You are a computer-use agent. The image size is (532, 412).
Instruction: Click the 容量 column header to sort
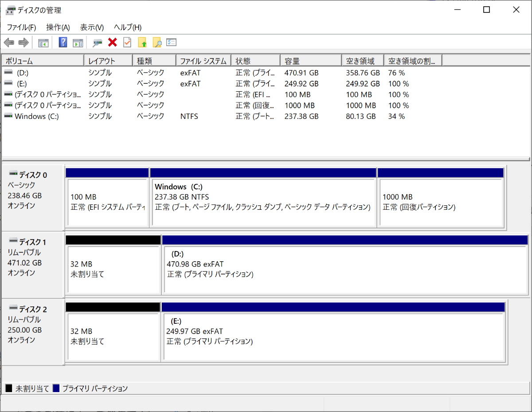310,60
